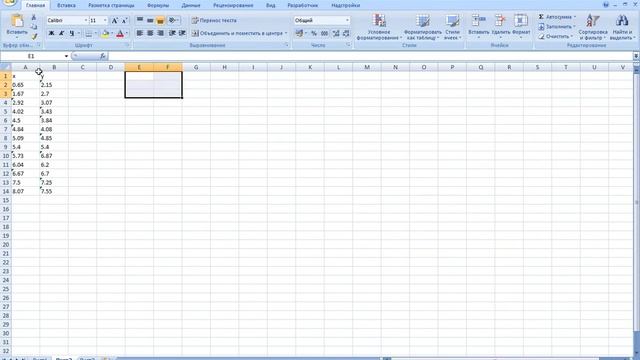The height and width of the screenshot is (360, 640).
Task: Click the Insert cells (Вставить) icon
Action: (478, 20)
